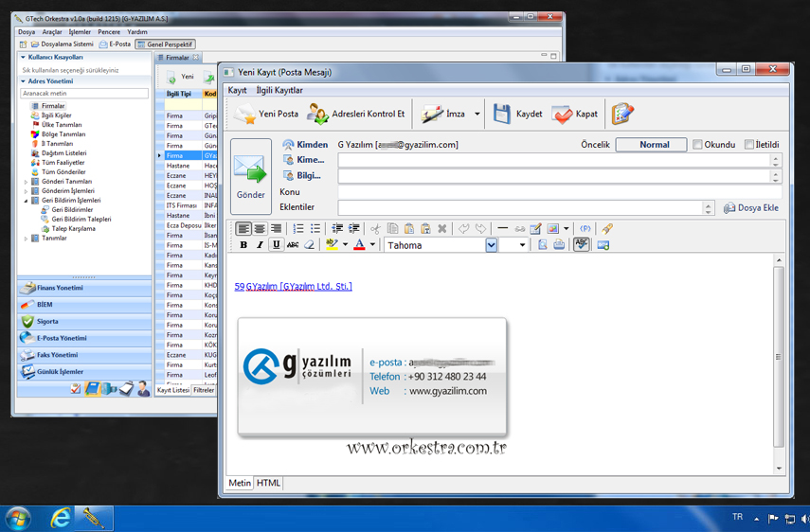810x532 pixels.
Task: Click the Kapat checkmark icon
Action: [x=562, y=114]
